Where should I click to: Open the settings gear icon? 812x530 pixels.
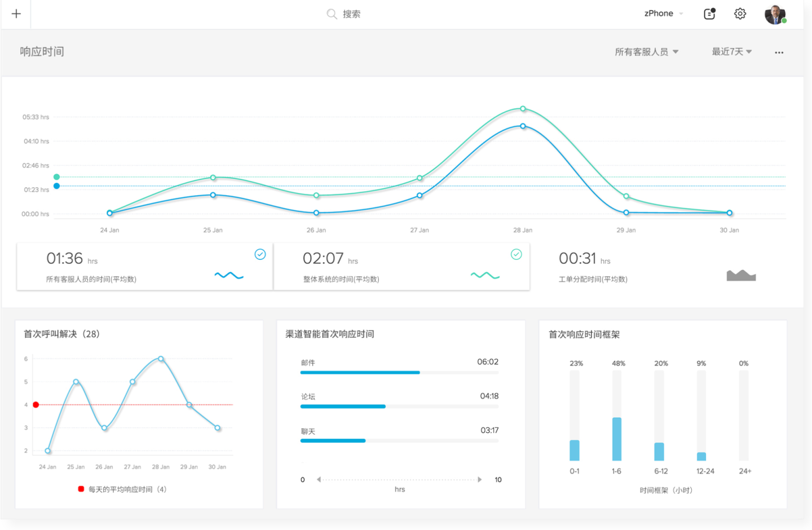pos(740,14)
